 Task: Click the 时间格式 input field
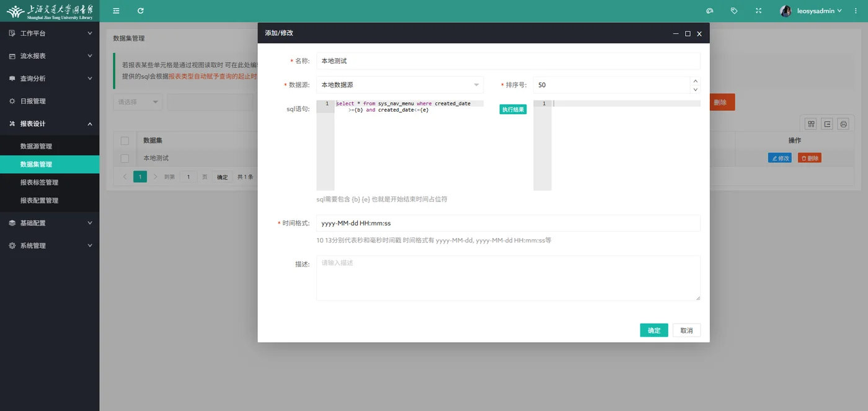(508, 223)
